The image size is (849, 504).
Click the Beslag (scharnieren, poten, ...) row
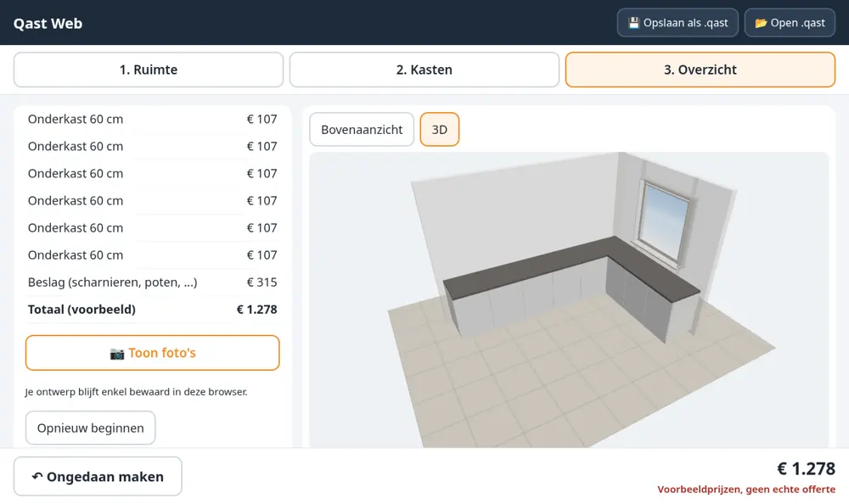tap(152, 282)
